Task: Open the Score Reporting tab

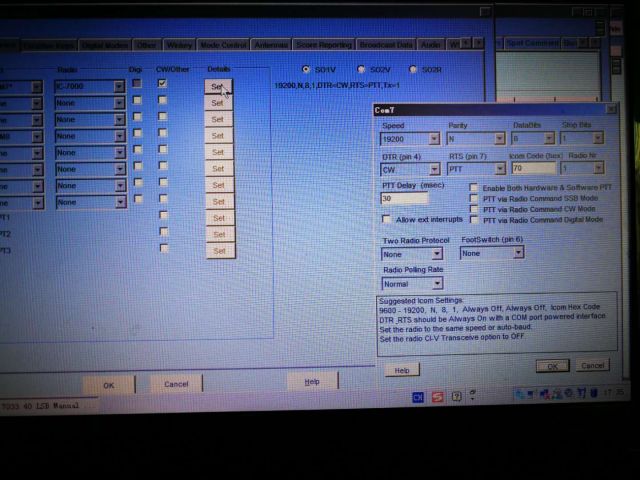Action: tap(323, 45)
